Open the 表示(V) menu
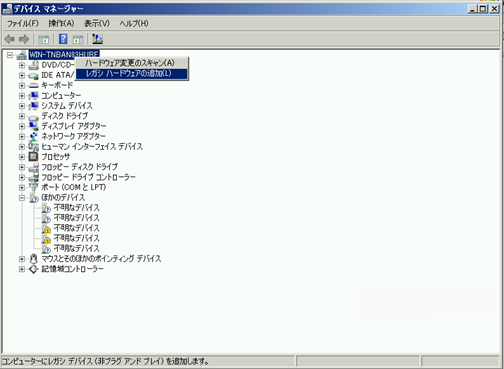The width and height of the screenshot is (504, 369). coord(97,23)
